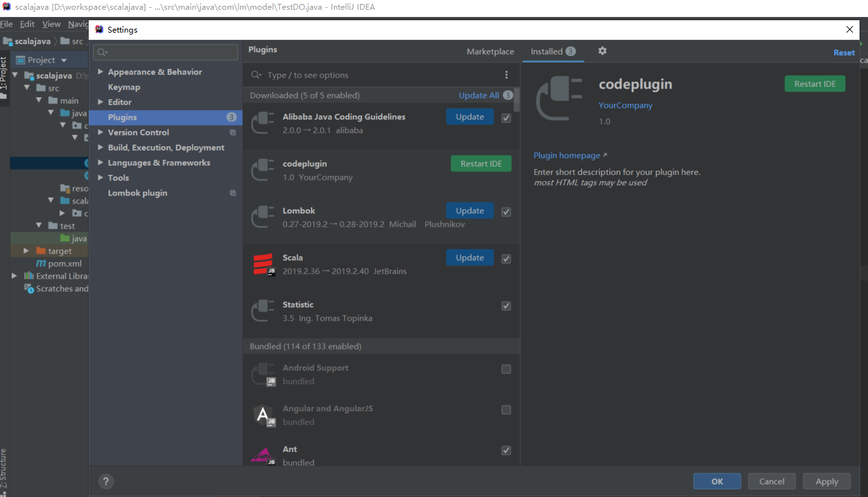Image resolution: width=868 pixels, height=497 pixels.
Task: Click the Cancel button
Action: [771, 481]
